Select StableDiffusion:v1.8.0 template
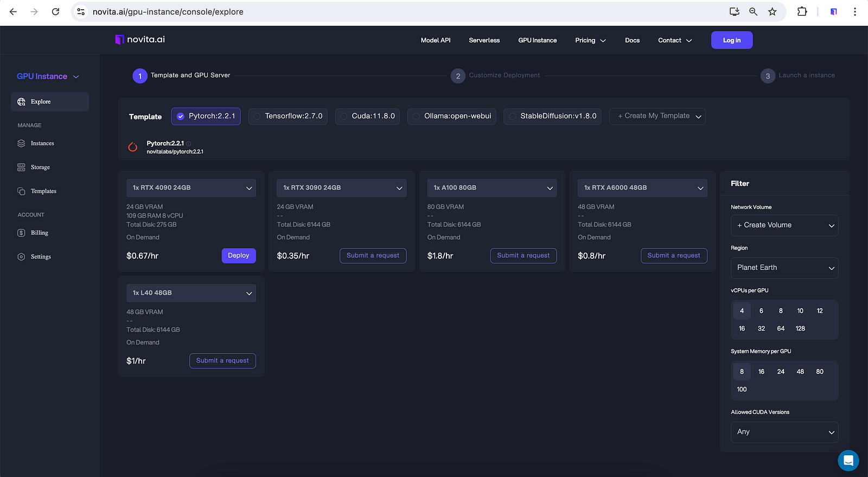Image resolution: width=868 pixels, height=477 pixels. 552,116
